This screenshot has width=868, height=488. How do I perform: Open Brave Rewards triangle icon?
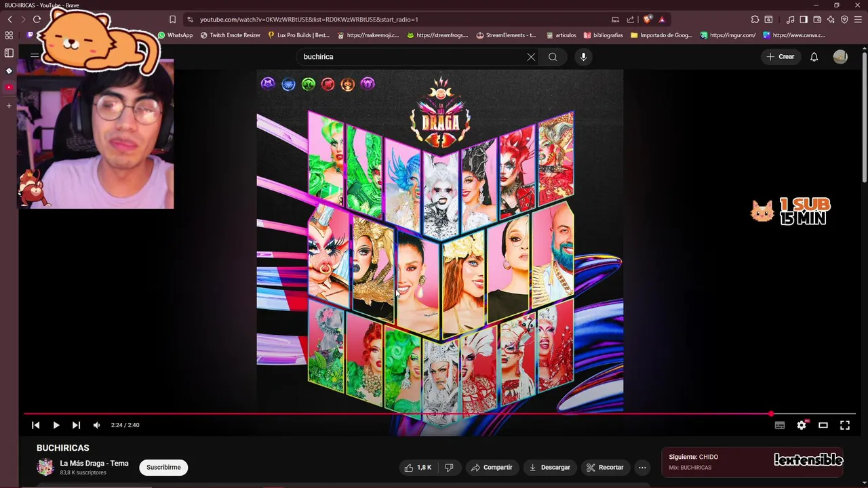coord(662,20)
